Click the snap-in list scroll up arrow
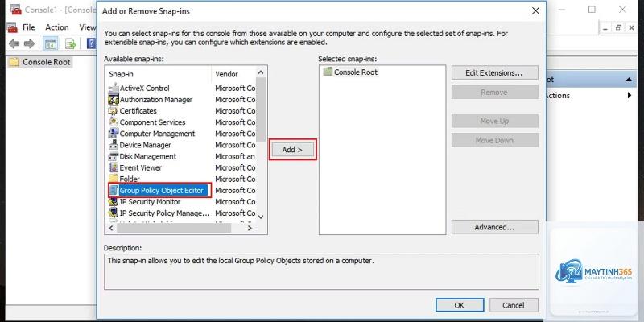The height and width of the screenshot is (322, 644). [x=261, y=72]
